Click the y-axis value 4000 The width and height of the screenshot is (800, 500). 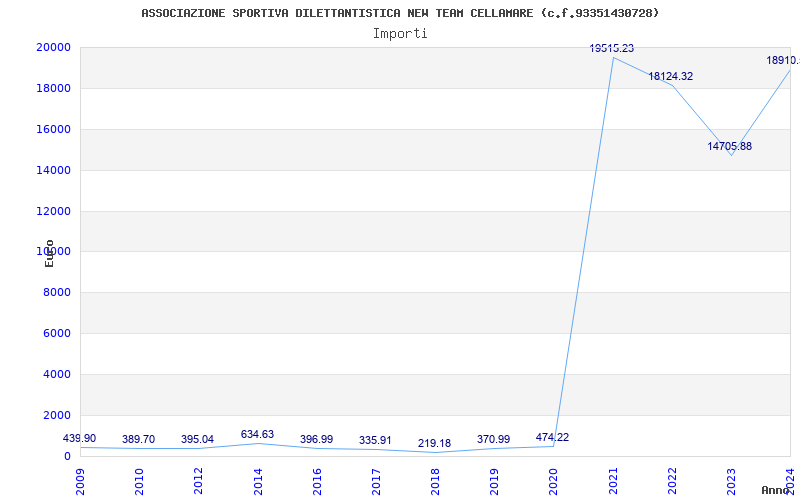pyautogui.click(x=57, y=374)
